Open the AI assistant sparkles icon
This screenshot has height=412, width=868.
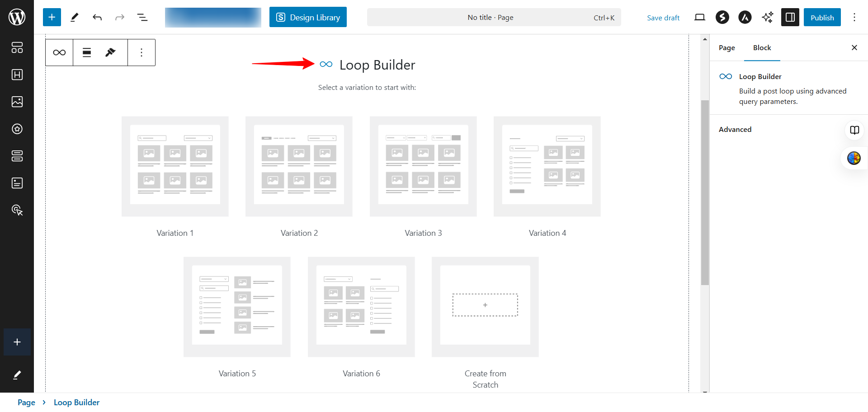tap(767, 17)
